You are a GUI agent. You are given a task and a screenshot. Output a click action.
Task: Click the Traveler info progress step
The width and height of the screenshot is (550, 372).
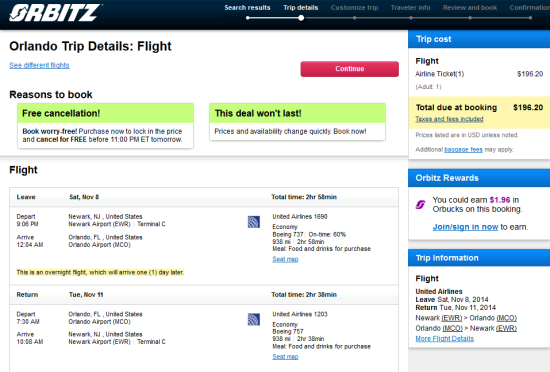[x=410, y=8]
